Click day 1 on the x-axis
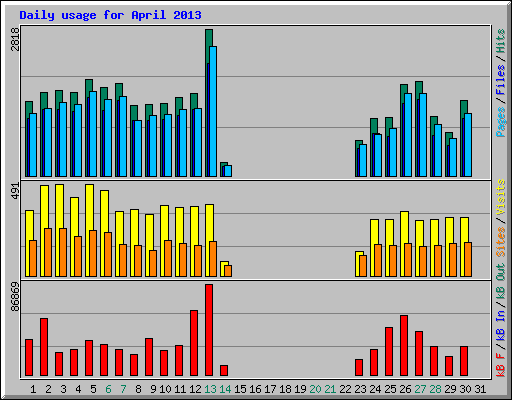Viewport: 512px width, 400px height. click(33, 389)
